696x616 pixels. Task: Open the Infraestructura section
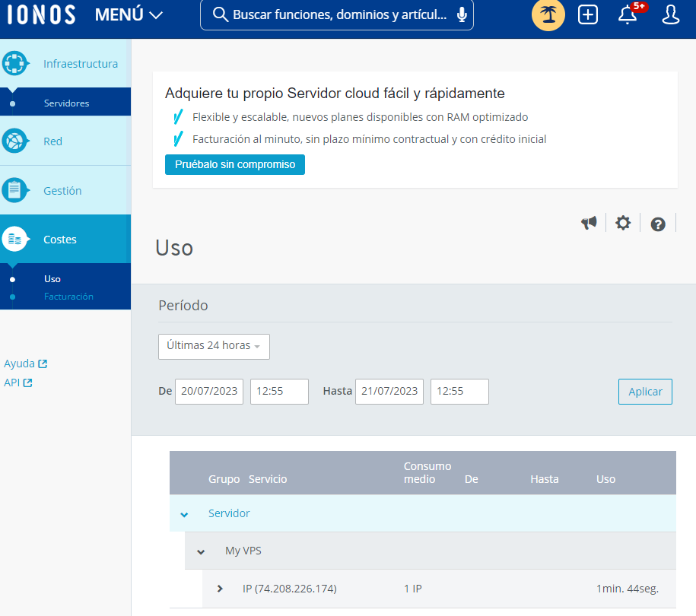(x=81, y=64)
